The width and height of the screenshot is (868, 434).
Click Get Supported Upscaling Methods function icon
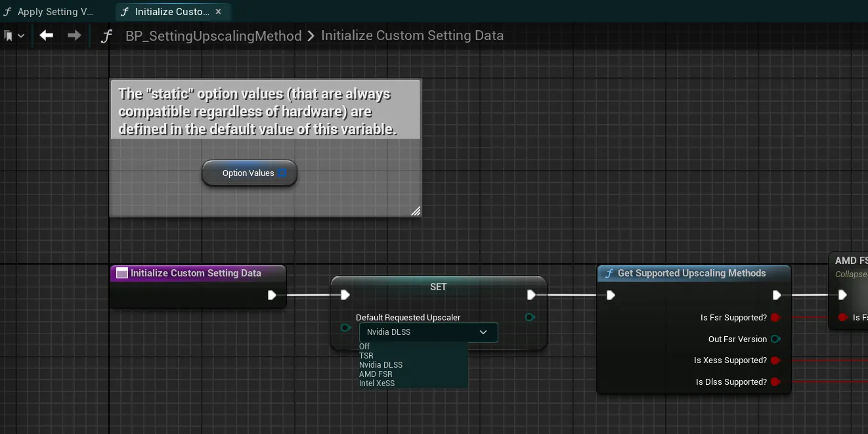609,273
